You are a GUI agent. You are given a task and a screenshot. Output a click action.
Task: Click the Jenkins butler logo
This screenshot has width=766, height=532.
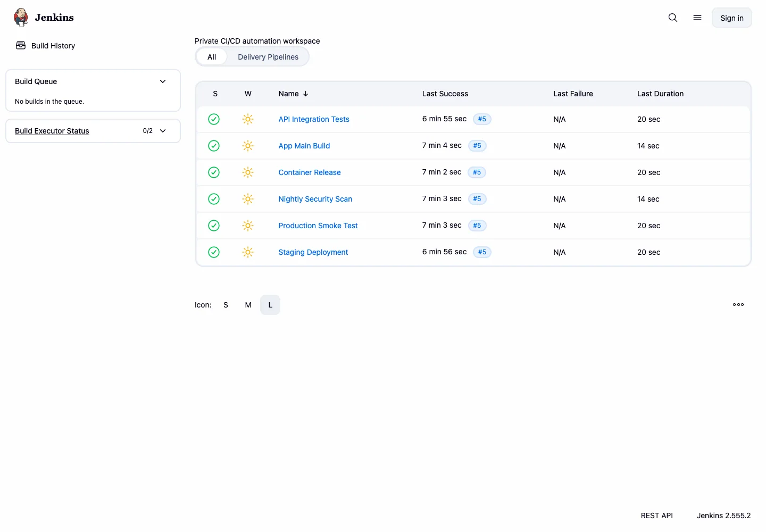click(21, 18)
